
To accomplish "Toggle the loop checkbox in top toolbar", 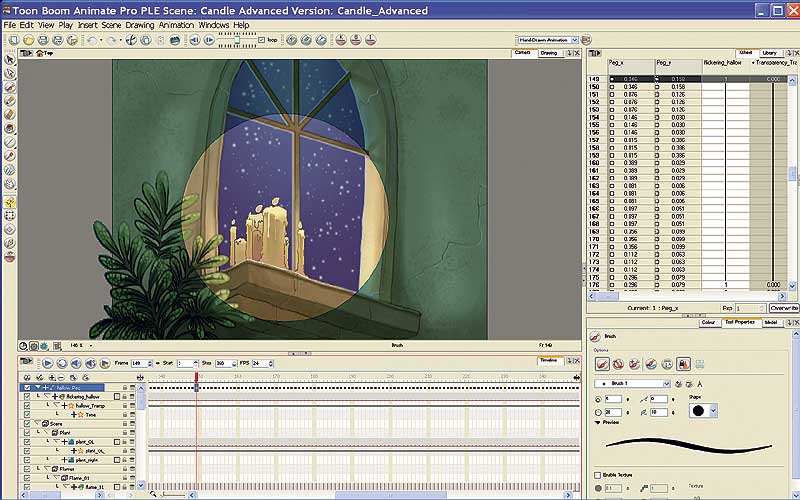I will [x=262, y=40].
